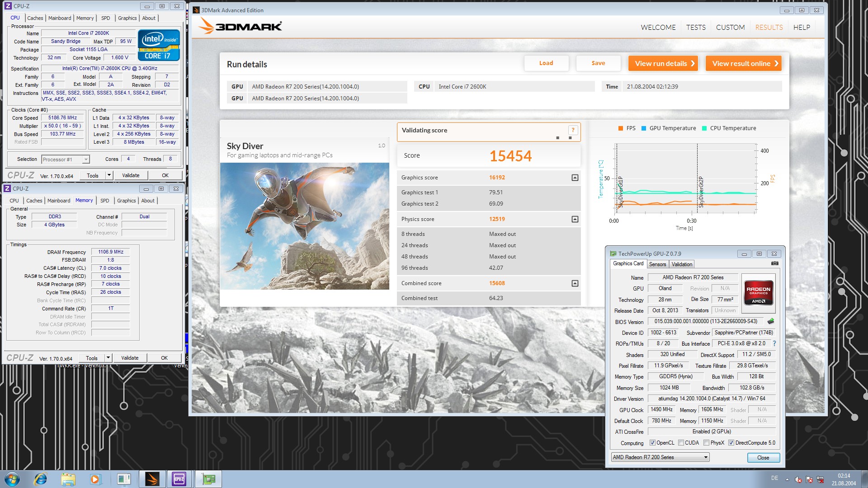Click the blue GPU Temperature legend swatch
868x488 pixels.
(x=644, y=128)
